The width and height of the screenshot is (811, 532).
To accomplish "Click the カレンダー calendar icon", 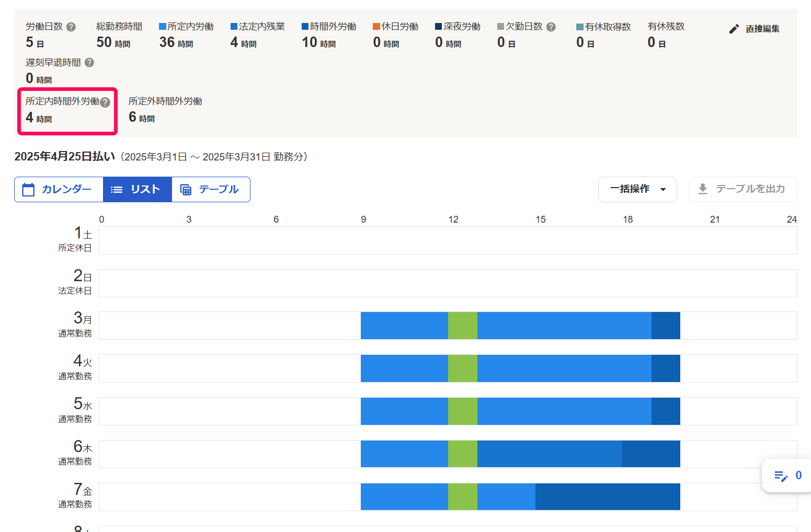I will pos(28,189).
